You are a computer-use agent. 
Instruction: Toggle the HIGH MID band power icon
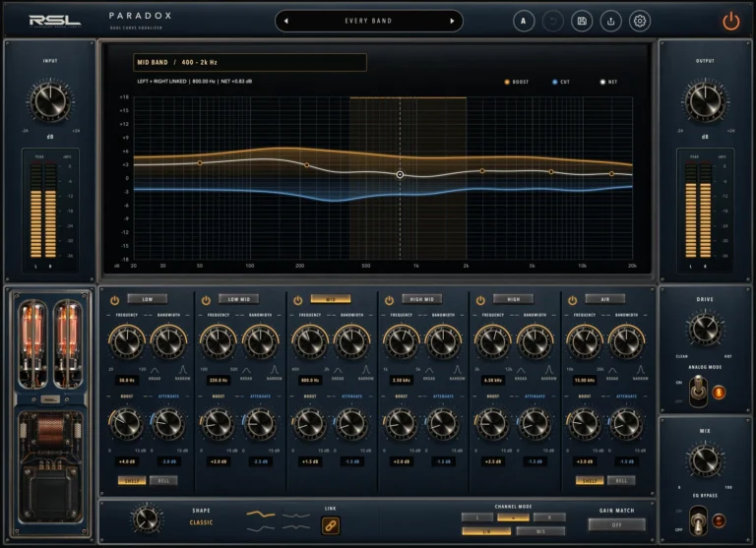(x=389, y=300)
